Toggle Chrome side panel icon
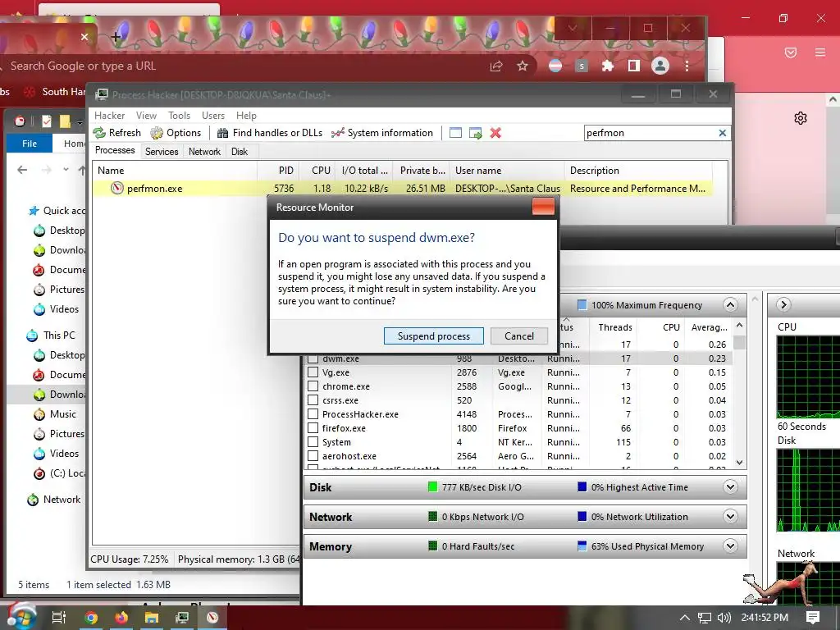 [634, 66]
